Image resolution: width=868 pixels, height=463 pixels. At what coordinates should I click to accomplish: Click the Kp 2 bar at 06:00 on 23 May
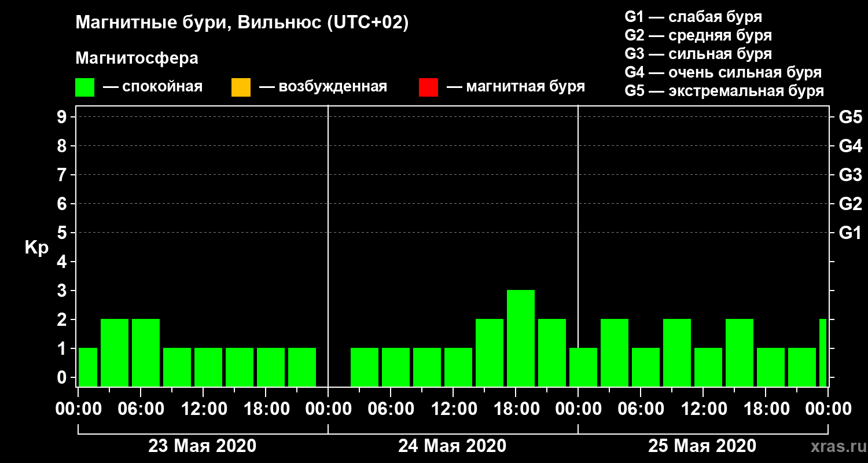click(146, 353)
